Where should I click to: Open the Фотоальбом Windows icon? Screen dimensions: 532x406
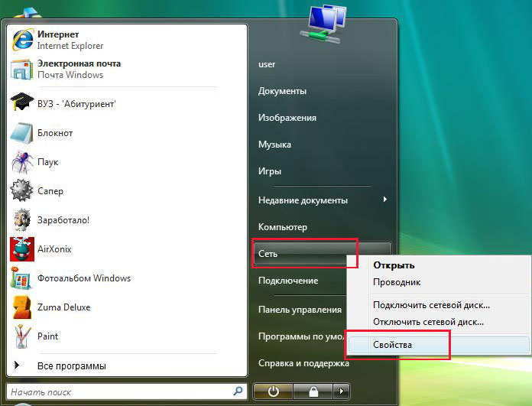pos(21,278)
